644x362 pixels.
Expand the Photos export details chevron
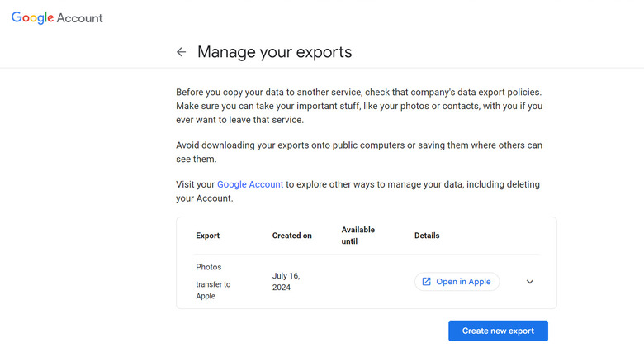530,282
